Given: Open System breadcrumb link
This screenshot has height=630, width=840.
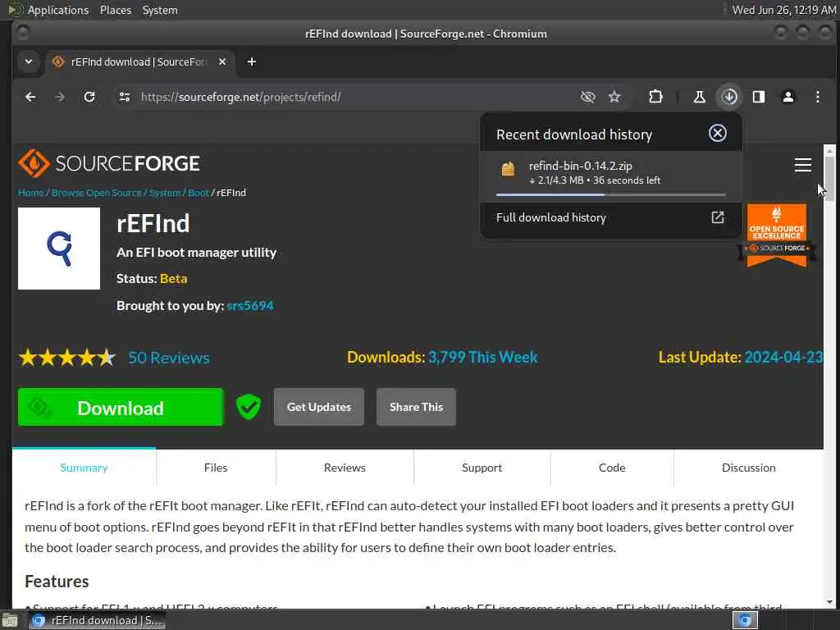Looking at the screenshot, I should tap(164, 193).
